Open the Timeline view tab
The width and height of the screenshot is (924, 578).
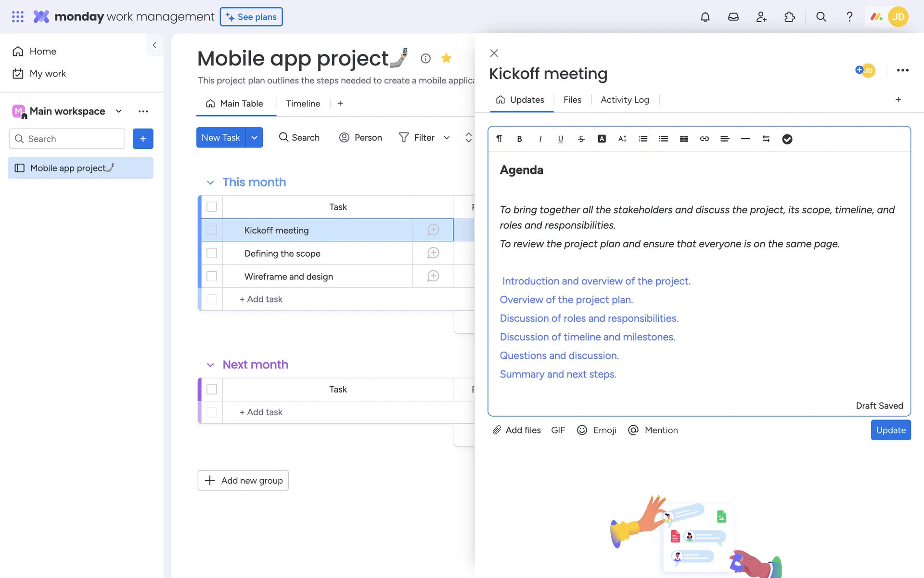(303, 104)
